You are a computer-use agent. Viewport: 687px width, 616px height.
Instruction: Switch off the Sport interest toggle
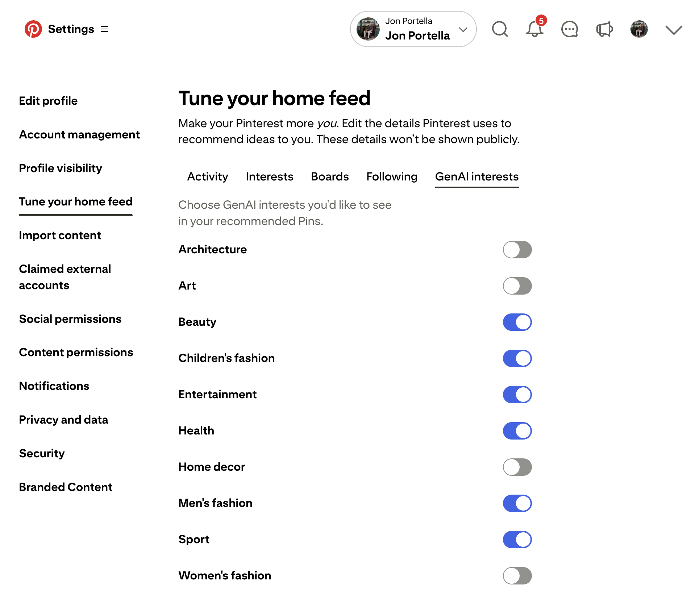tap(517, 540)
